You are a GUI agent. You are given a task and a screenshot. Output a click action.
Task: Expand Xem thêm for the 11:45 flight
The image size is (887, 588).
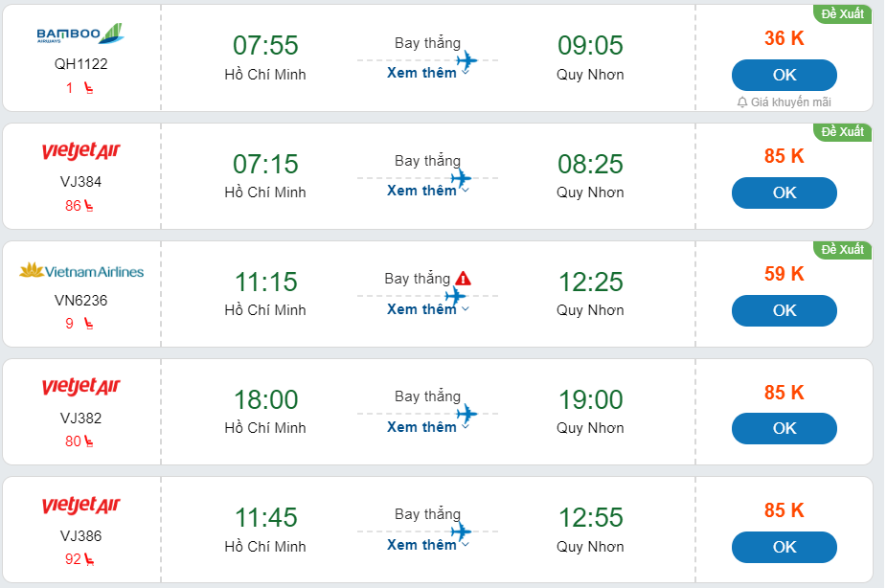click(x=427, y=545)
